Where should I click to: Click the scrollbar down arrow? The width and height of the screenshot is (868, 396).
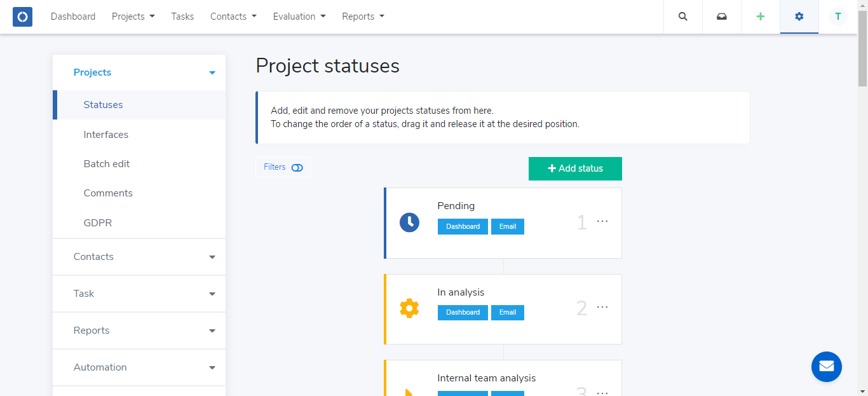[x=863, y=391]
